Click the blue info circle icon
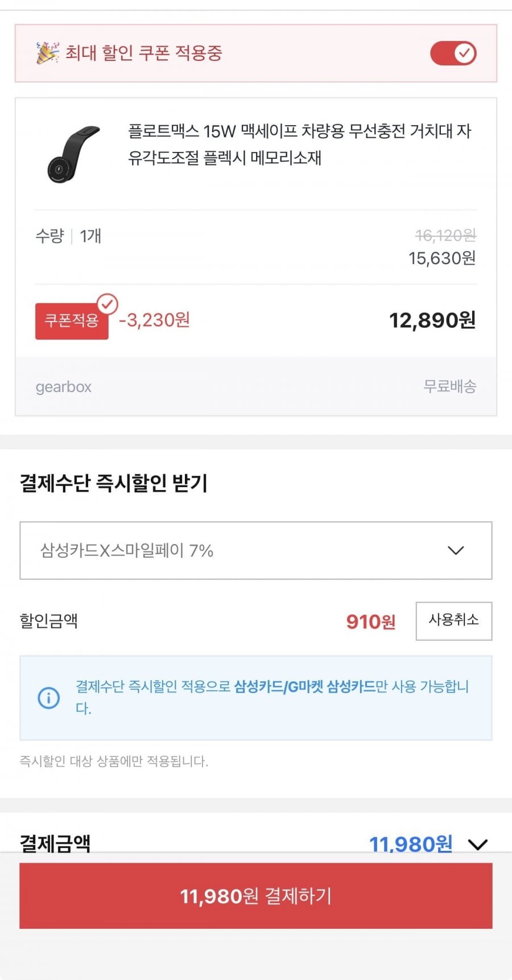The width and height of the screenshot is (512, 980). tap(48, 698)
